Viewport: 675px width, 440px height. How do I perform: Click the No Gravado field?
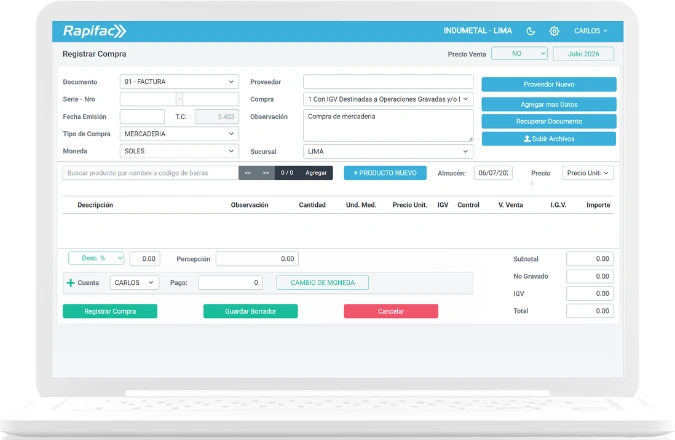[x=590, y=276]
